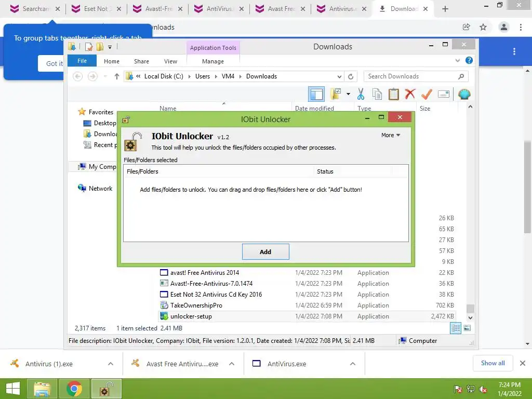
Task: Click the Rename icon in toolbar
Action: pos(444,94)
